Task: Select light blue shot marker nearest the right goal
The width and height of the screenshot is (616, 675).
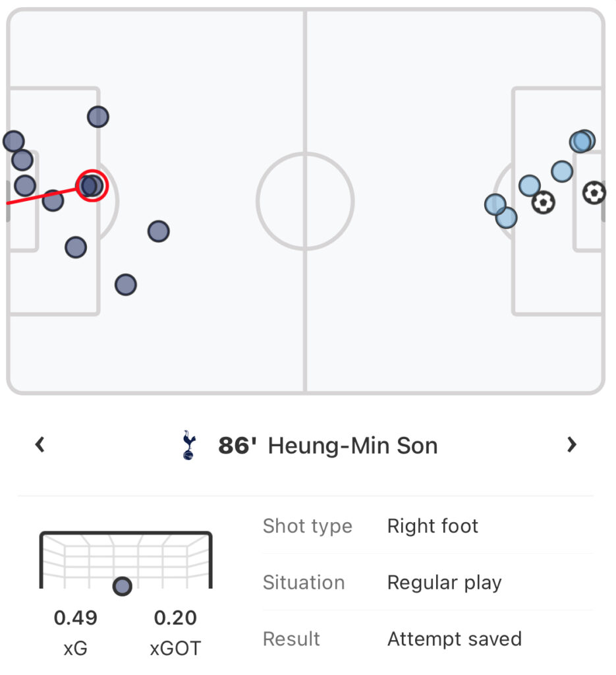Action: (x=562, y=171)
